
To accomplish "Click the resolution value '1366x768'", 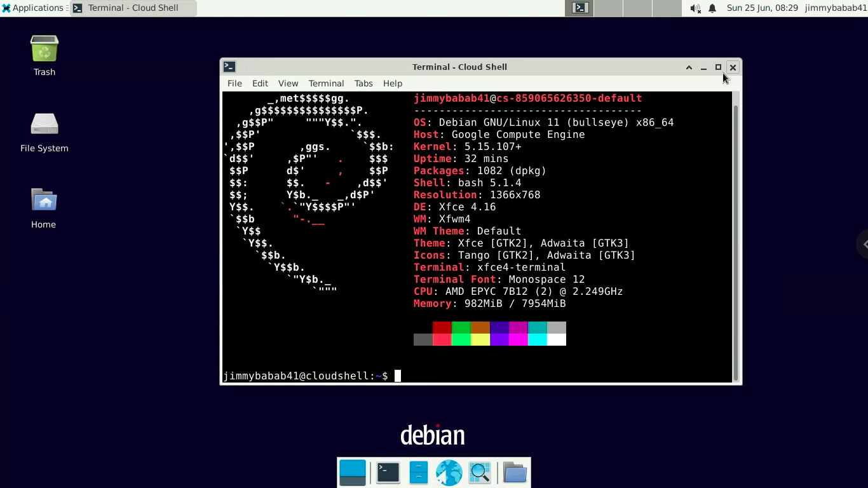I will point(515,195).
